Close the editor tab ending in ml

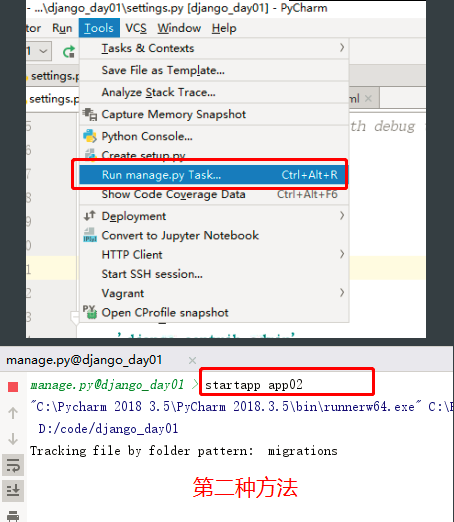[x=368, y=98]
